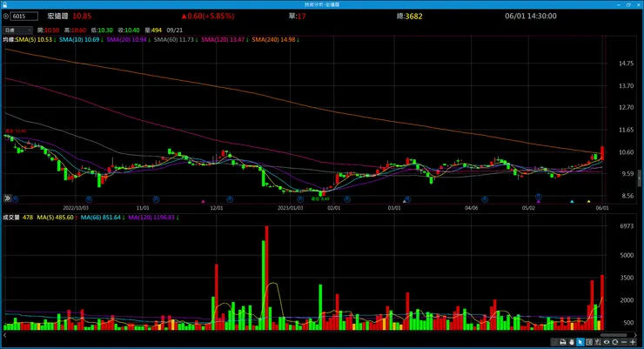Click the scroll right arrow at bottom
The image size is (644, 349).
[635, 335]
